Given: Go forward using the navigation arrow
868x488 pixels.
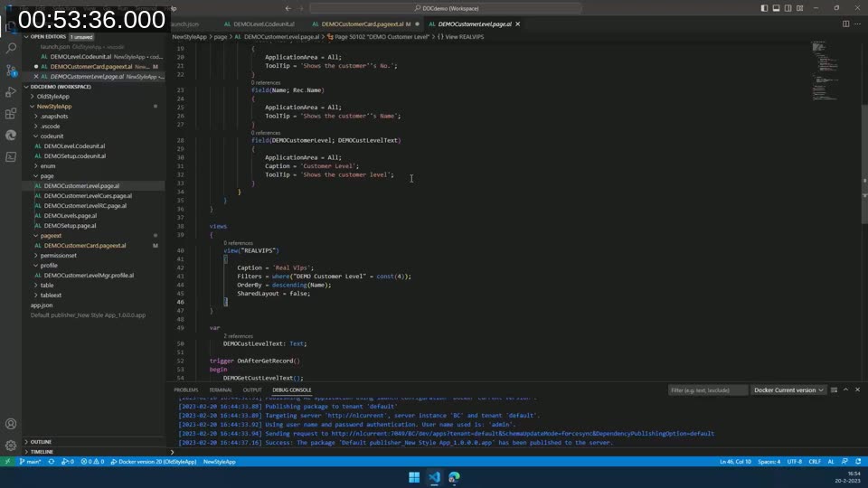Looking at the screenshot, I should pyautogui.click(x=300, y=8).
